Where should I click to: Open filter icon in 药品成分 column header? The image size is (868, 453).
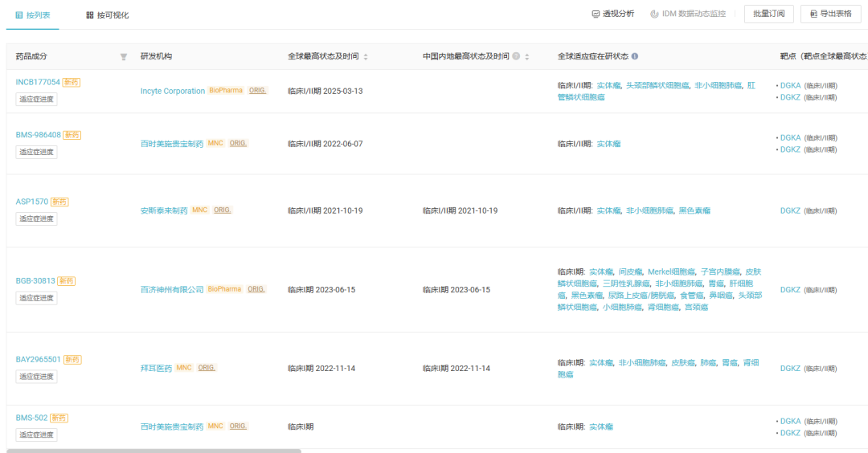click(124, 56)
